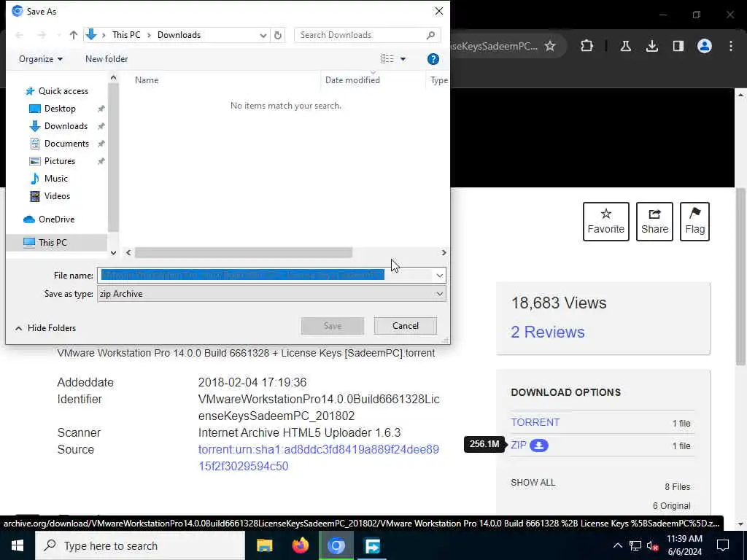
Task: Click SHOW ALL download files
Action: (533, 483)
